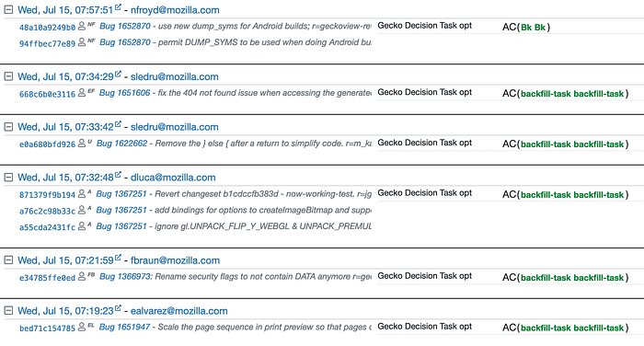Open Bug 1651947 link
Viewport: 644px width, 346px height.
pyautogui.click(x=124, y=327)
